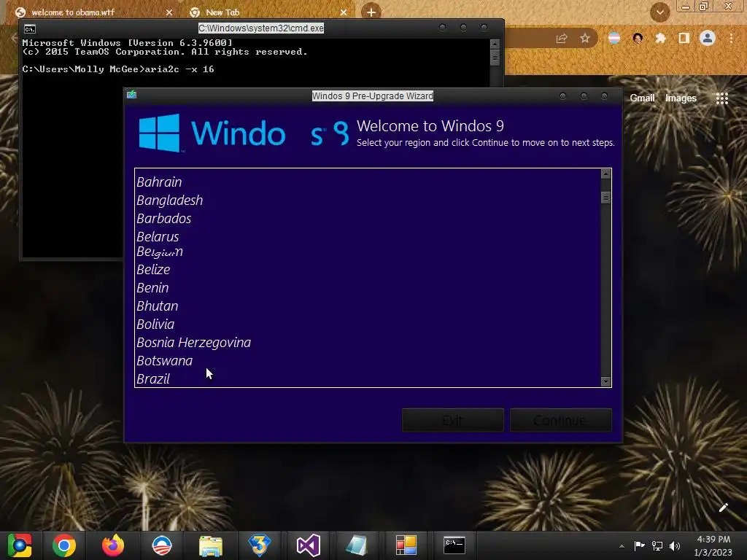Viewport: 747px width, 560px height.
Task: Open the network tray icon
Action: tap(657, 545)
